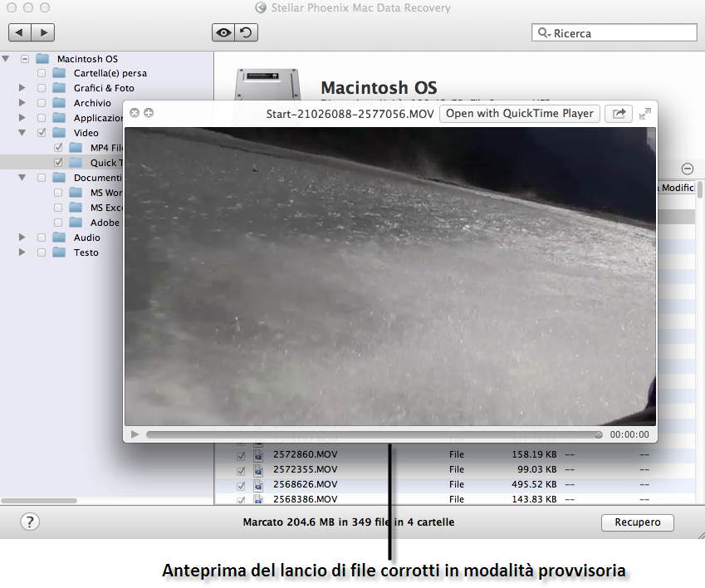
Task: Check the MS Word checkbox
Action: coord(58,193)
